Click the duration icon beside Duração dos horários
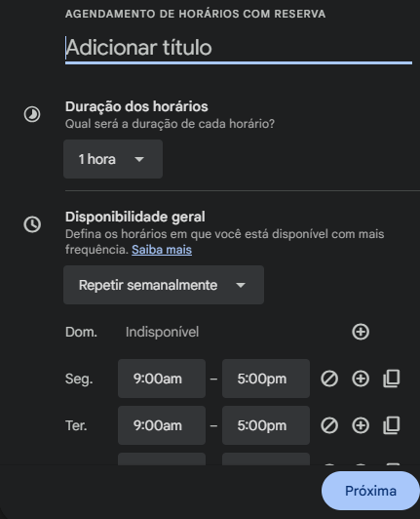The width and height of the screenshot is (420, 519). click(x=32, y=114)
